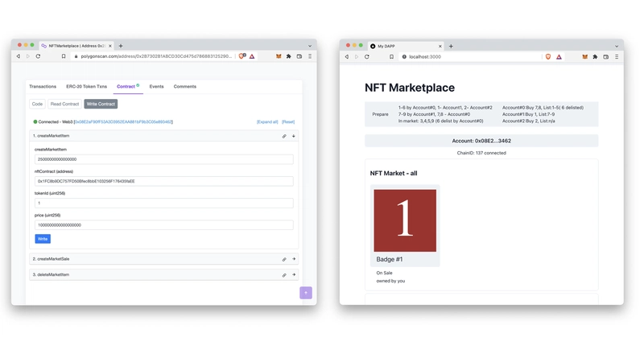The image size is (644, 362).
Task: Reload the localhost:3000 page
Action: pyautogui.click(x=367, y=57)
